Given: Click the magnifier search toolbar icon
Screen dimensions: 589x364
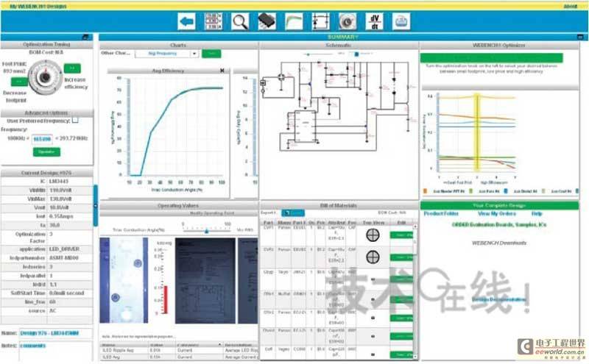Looking at the screenshot, I should (x=240, y=21).
